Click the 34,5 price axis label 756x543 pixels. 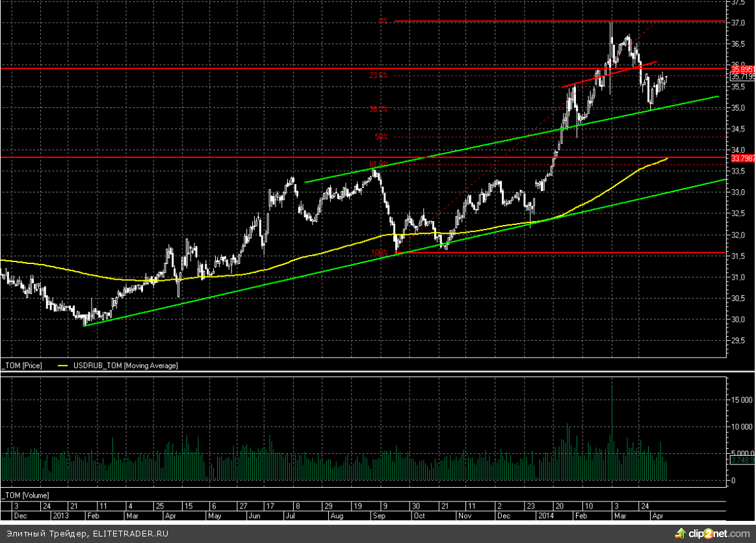click(738, 129)
